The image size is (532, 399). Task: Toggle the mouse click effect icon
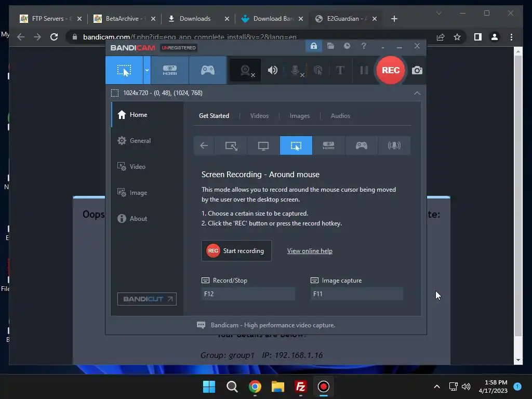318,70
